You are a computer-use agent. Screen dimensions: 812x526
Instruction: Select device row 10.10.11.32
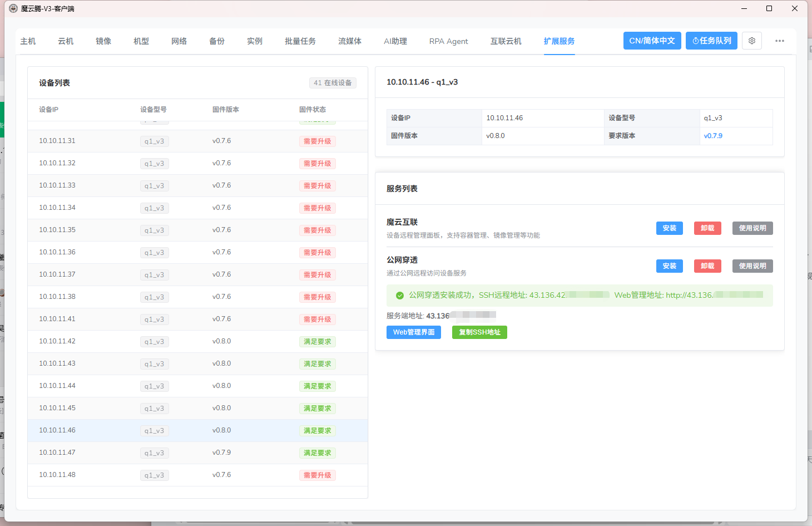197,164
